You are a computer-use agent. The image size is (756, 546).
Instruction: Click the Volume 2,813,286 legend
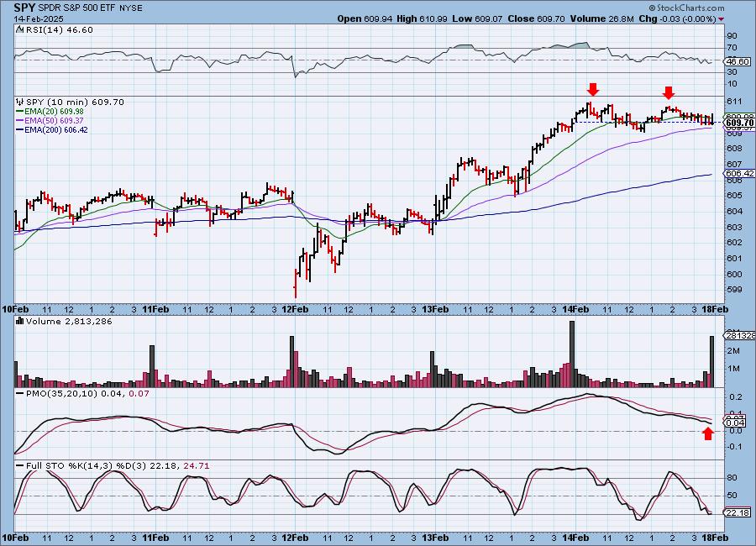69,321
